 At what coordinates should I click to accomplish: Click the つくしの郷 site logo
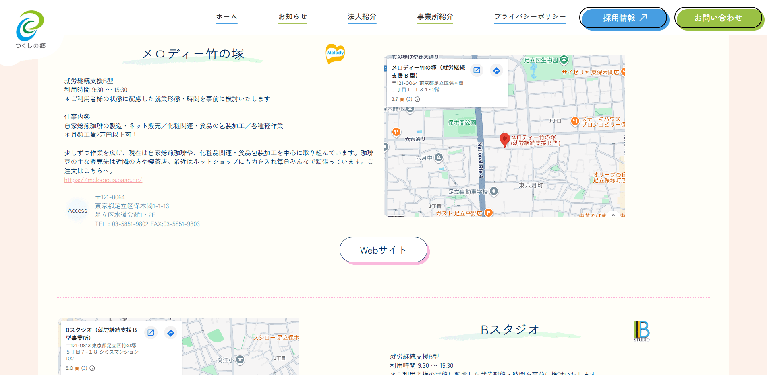pyautogui.click(x=30, y=30)
